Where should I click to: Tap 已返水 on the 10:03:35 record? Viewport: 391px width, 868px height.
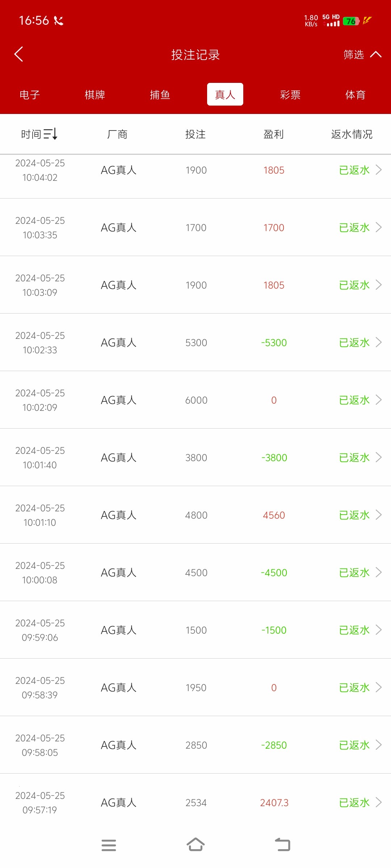click(x=354, y=227)
